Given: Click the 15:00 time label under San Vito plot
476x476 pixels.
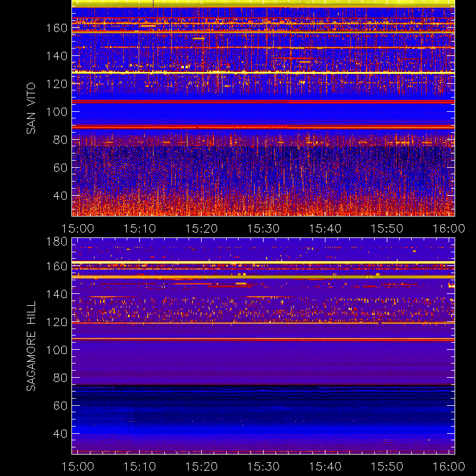Looking at the screenshot, I should tap(78, 228).
